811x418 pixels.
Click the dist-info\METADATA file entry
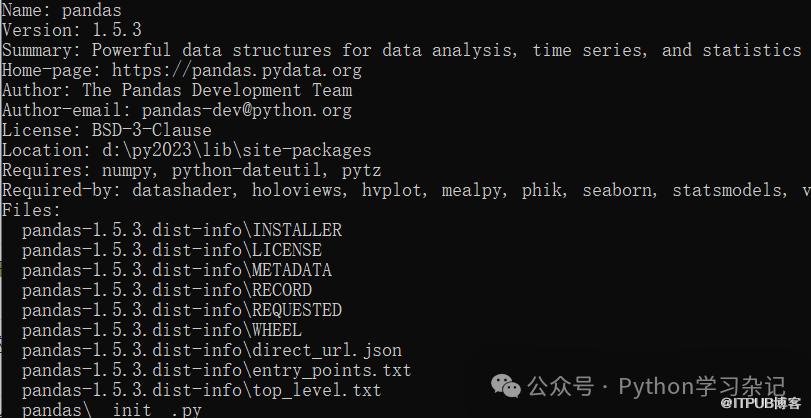(176, 270)
